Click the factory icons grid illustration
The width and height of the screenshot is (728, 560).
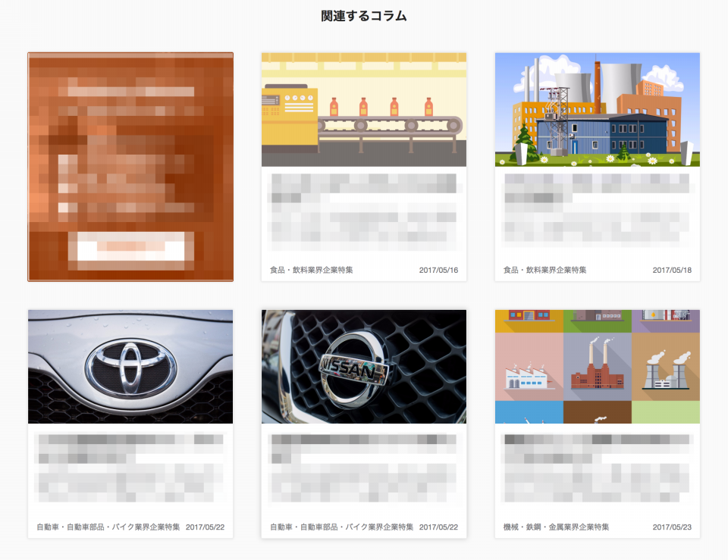598,367
